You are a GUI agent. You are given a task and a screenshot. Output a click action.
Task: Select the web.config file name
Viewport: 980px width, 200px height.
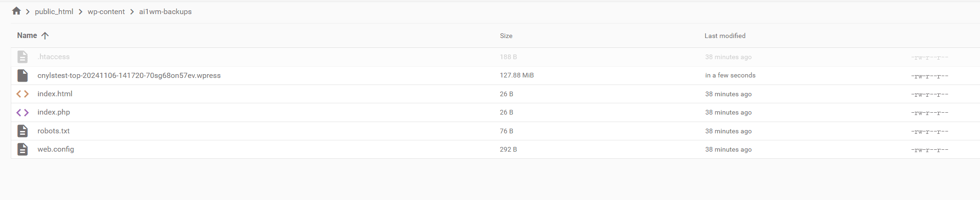[x=56, y=149]
